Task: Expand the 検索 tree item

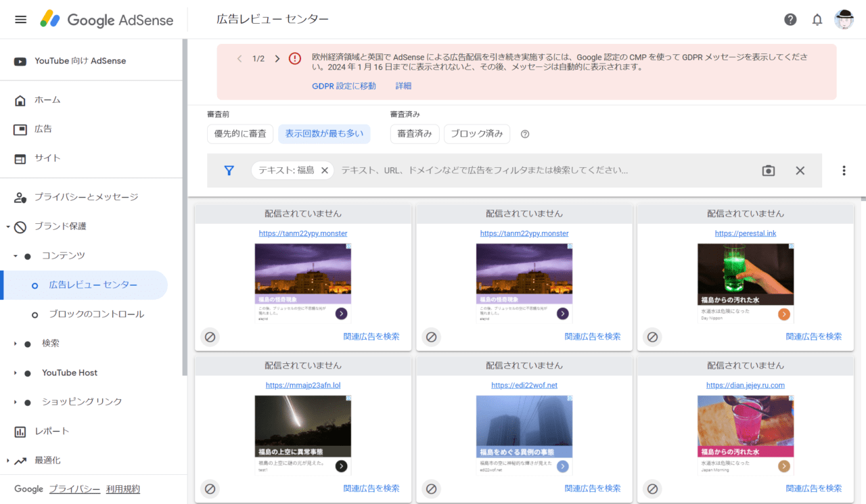Action: pyautogui.click(x=15, y=344)
